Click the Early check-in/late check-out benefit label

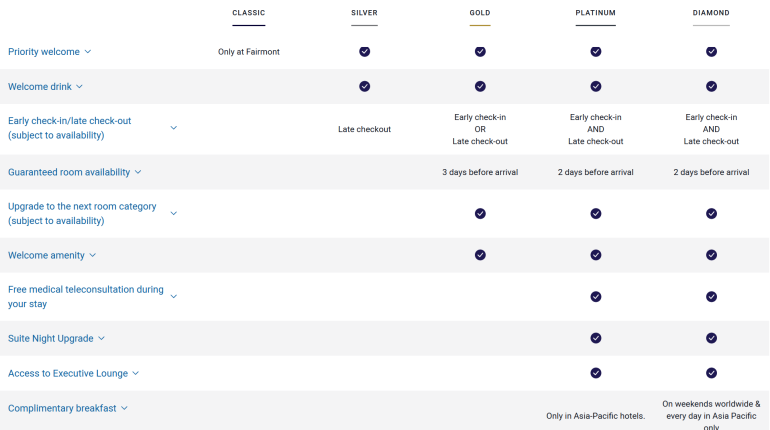tap(70, 128)
